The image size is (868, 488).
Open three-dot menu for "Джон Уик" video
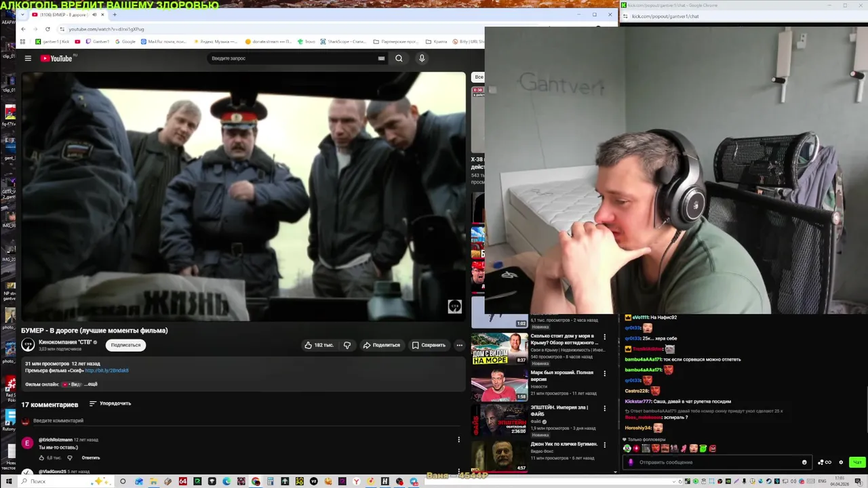604,445
